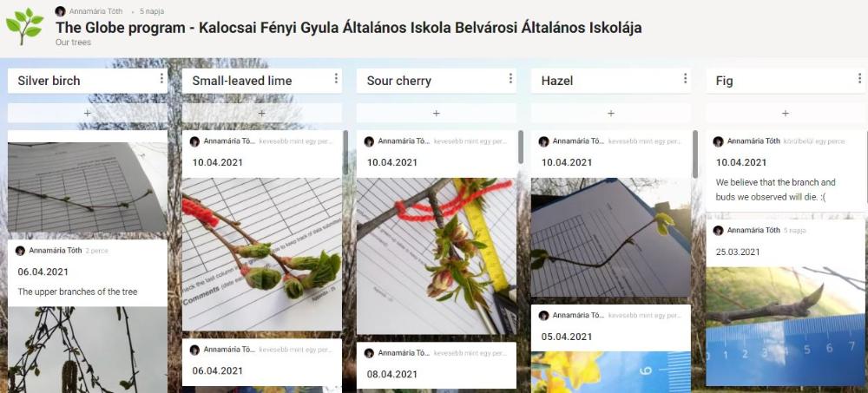This screenshot has width=868, height=393.
Task: Add a new post under Small-leaved lime
Action: click(262, 113)
